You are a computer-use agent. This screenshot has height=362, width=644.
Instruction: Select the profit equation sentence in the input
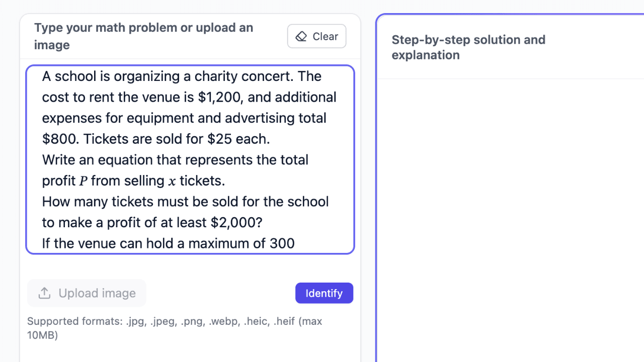click(175, 169)
